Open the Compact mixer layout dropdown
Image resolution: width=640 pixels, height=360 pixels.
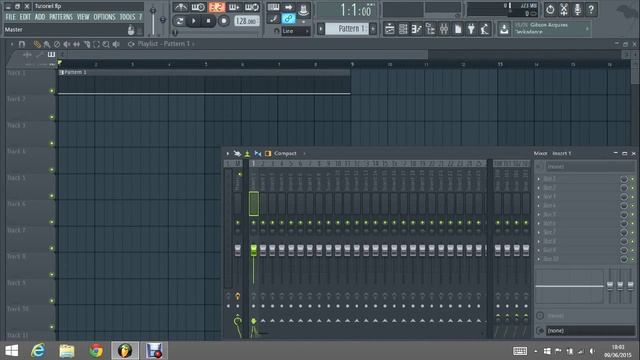(289, 153)
